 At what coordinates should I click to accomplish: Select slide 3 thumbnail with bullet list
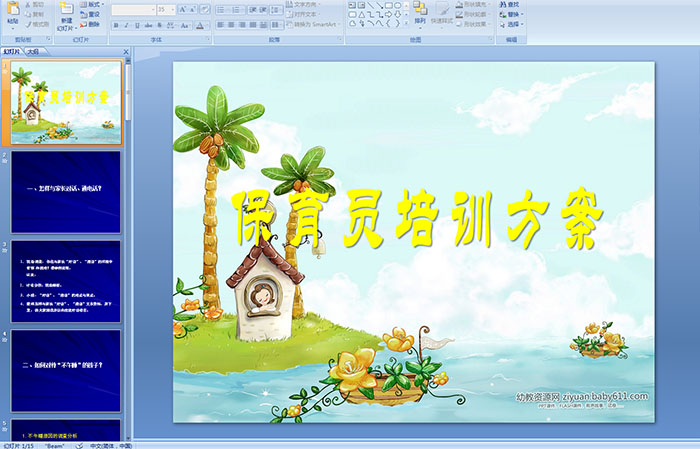[66, 281]
